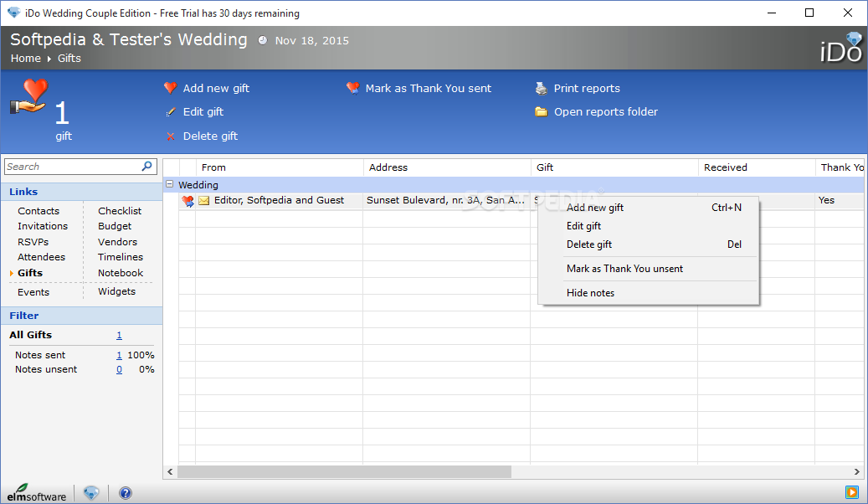
Task: Click the Delete gift toolbar label
Action: [x=210, y=136]
